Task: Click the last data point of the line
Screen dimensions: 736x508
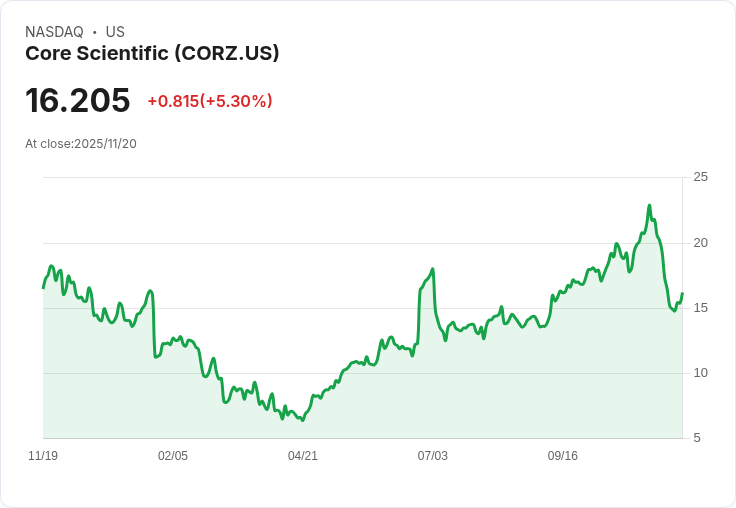Action: (x=682, y=293)
